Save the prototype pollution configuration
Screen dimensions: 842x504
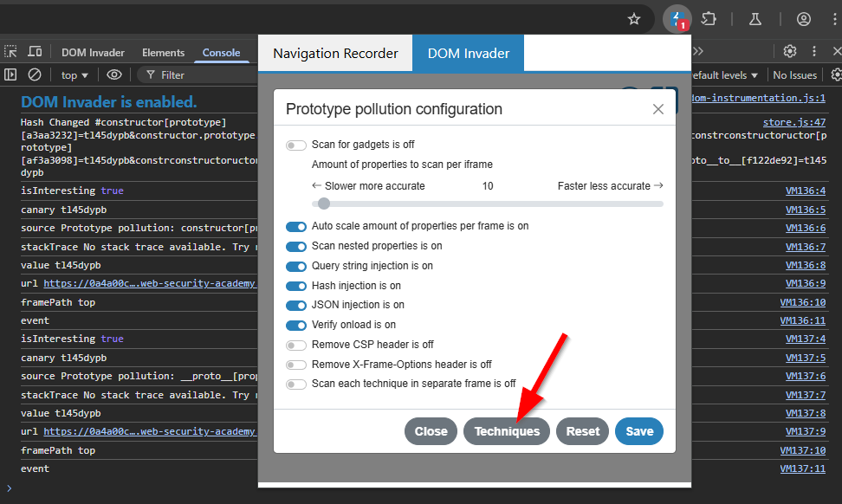[x=639, y=431]
